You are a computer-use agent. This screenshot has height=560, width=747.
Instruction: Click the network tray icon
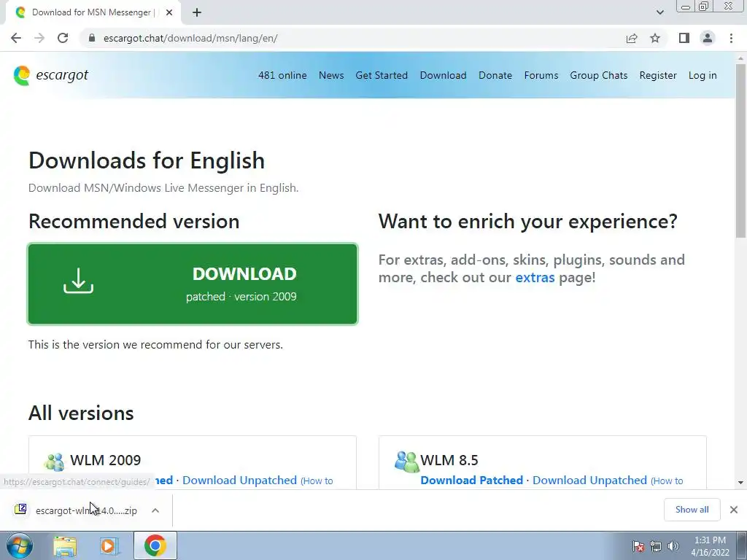[x=656, y=546]
